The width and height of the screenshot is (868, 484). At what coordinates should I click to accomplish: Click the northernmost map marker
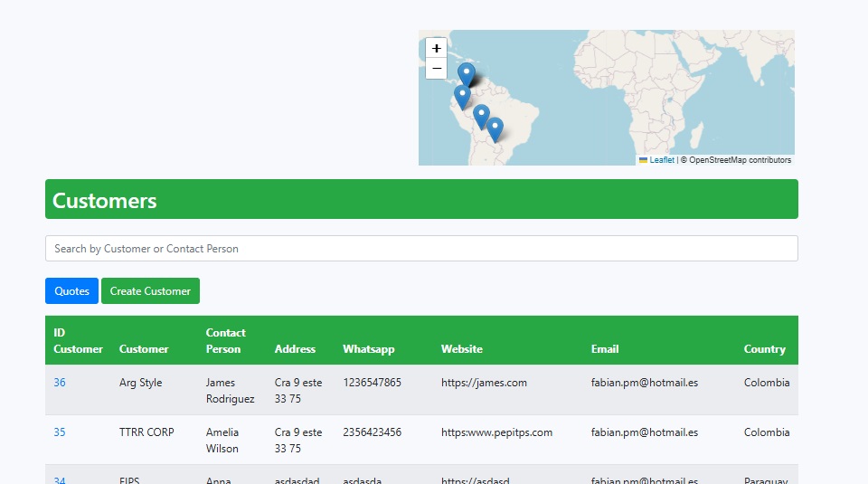(x=467, y=74)
